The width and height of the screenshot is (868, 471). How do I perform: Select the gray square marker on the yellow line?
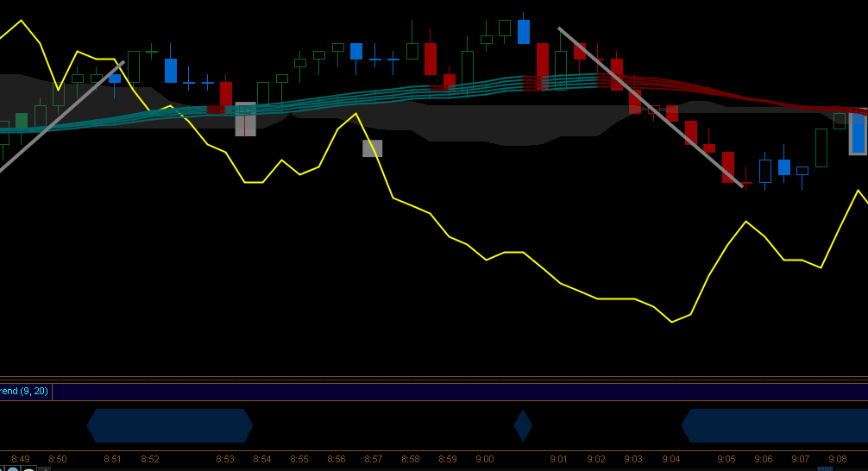click(x=373, y=148)
